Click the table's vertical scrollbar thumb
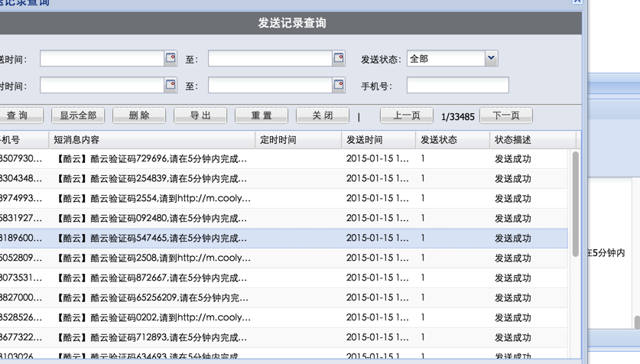 pyautogui.click(x=576, y=204)
